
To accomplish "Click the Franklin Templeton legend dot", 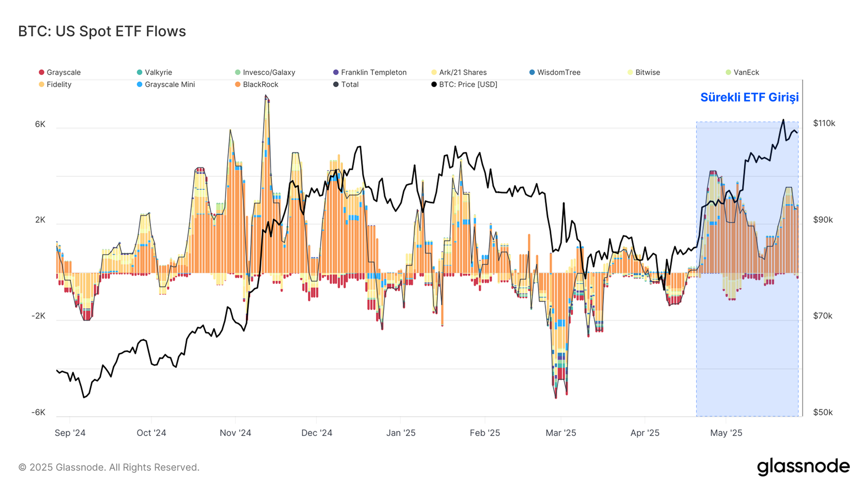I will click(335, 73).
